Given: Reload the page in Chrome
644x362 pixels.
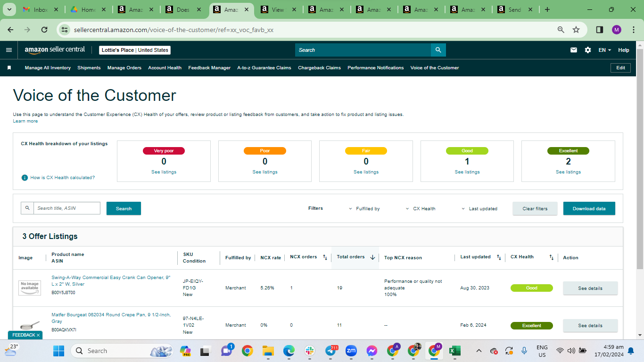Looking at the screenshot, I should point(44,30).
